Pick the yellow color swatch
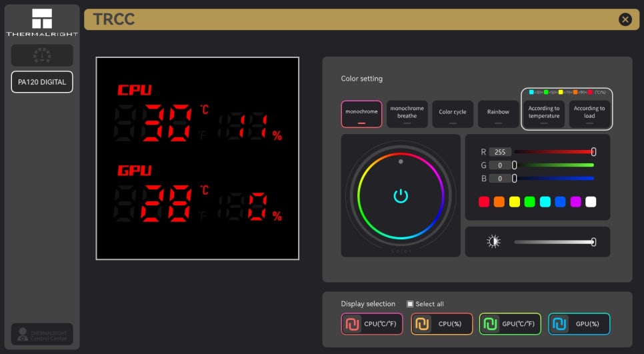Image resolution: width=644 pixels, height=354 pixels. tap(515, 201)
